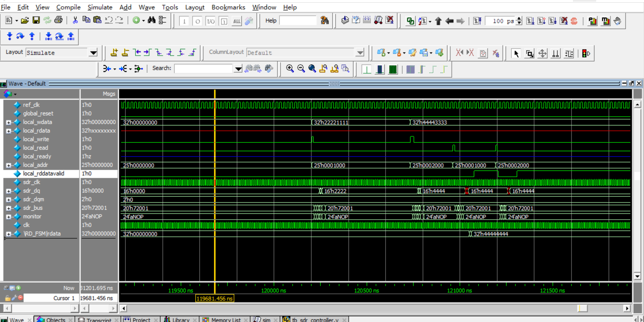Paste with the clipboard icon
The height and width of the screenshot is (322, 644).
click(x=97, y=20)
